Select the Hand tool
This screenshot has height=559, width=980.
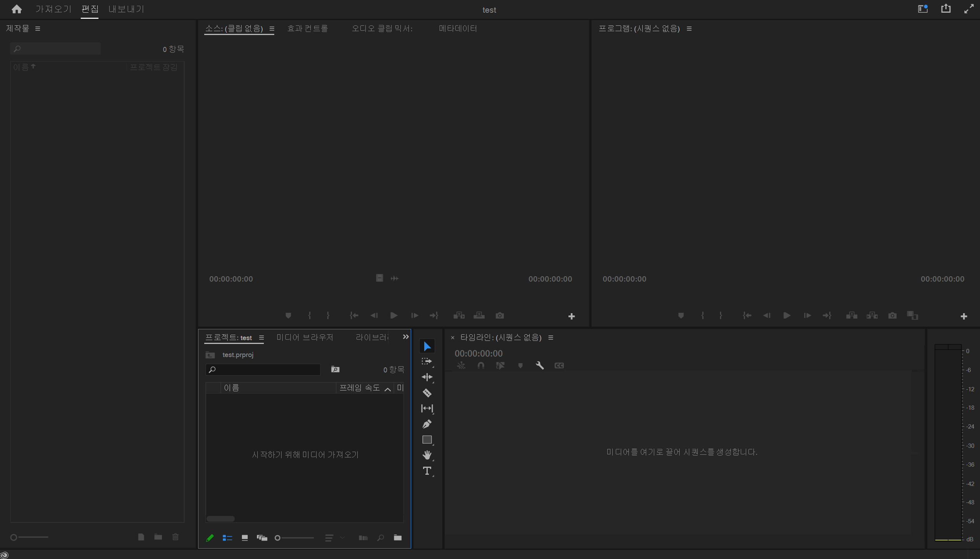point(427,455)
